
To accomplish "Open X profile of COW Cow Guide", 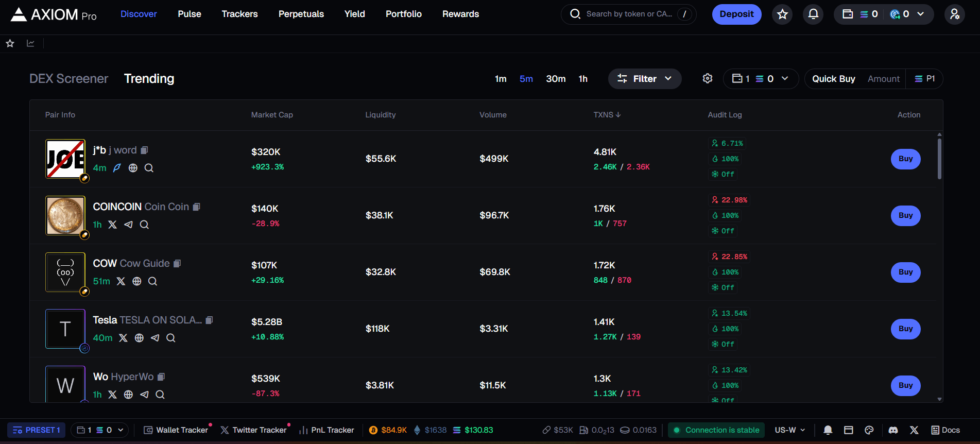I will pos(121,281).
